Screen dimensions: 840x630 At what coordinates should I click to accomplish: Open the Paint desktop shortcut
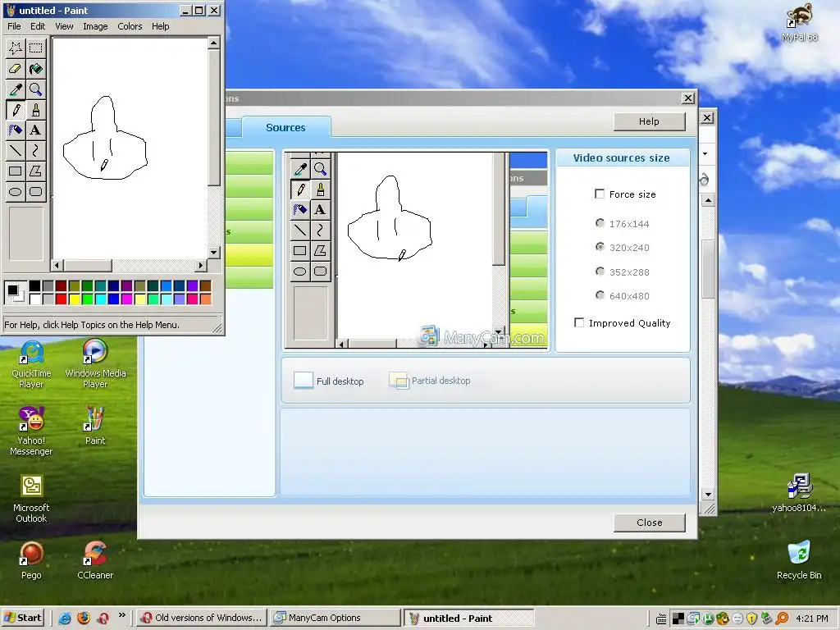click(x=95, y=426)
